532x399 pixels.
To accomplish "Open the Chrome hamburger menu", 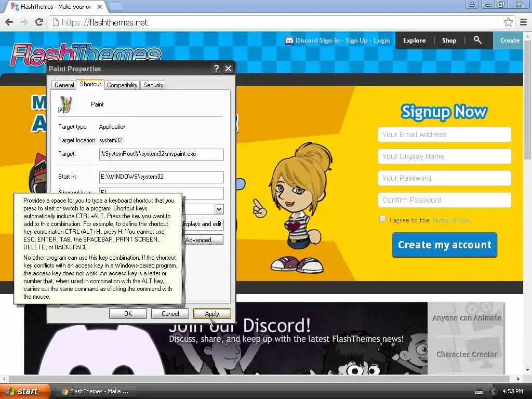I will 524,22.
